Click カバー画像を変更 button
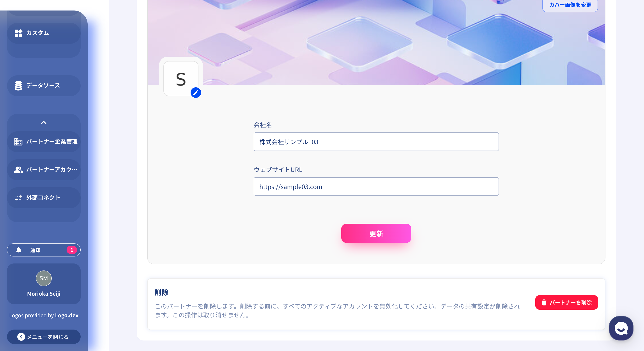 tap(570, 5)
